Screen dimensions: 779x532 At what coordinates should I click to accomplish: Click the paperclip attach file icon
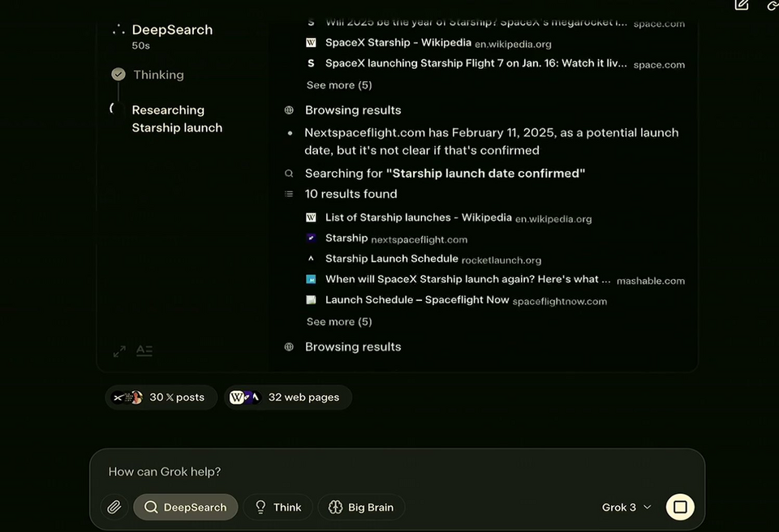[x=114, y=507]
